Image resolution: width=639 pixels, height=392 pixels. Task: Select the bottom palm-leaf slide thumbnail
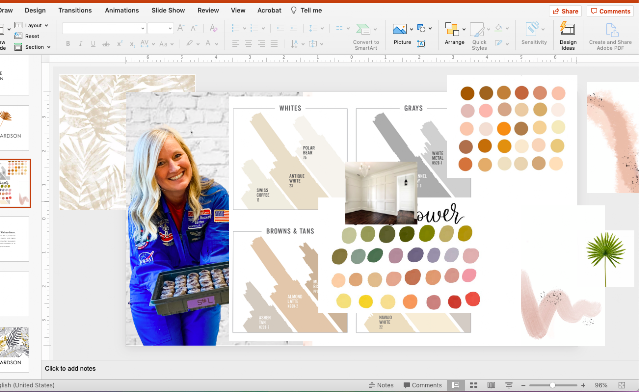click(x=14, y=349)
